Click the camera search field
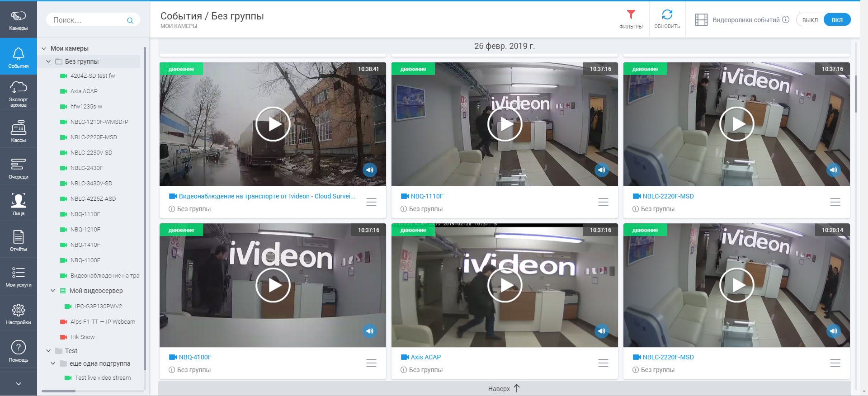 [x=93, y=20]
